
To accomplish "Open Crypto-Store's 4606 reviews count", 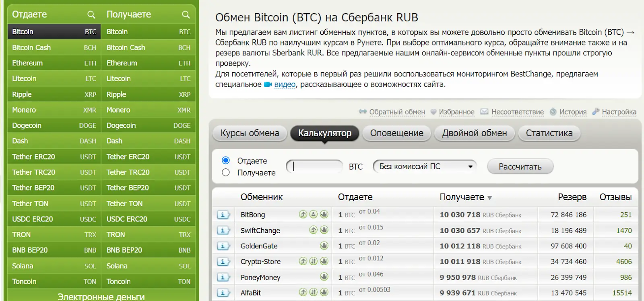I will pyautogui.click(x=624, y=262).
